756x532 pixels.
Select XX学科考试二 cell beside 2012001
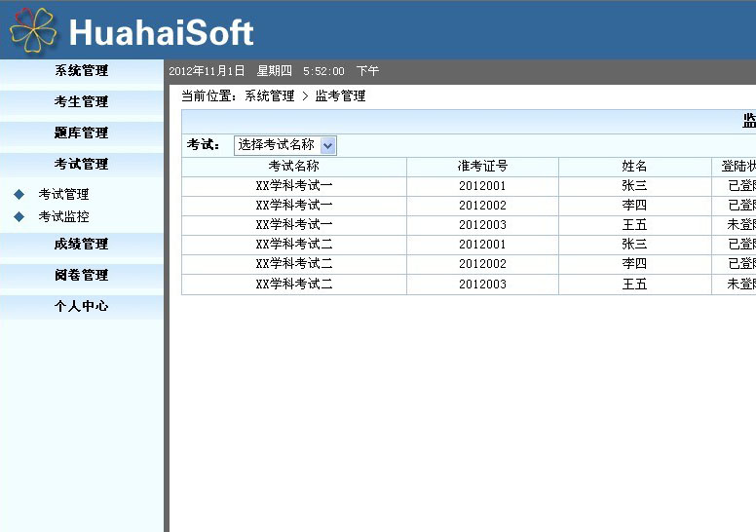[294, 245]
